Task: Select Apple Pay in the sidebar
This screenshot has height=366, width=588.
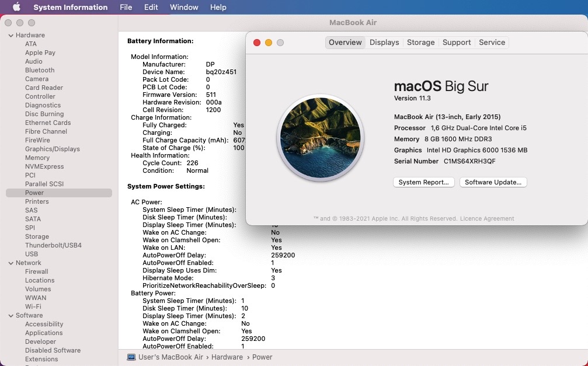Action: point(40,53)
